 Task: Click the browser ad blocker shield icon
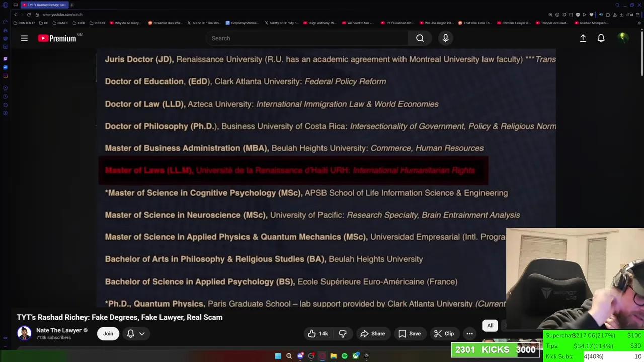[578, 15]
